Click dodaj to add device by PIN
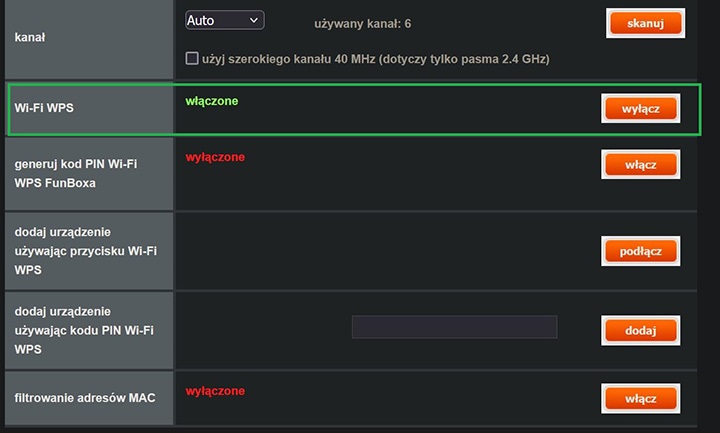720x433 pixels. (x=641, y=329)
